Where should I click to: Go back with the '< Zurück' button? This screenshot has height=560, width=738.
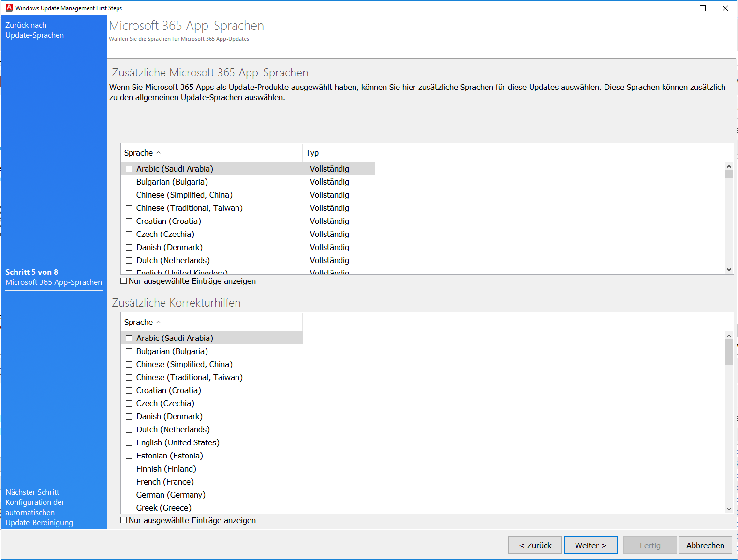[x=535, y=545]
